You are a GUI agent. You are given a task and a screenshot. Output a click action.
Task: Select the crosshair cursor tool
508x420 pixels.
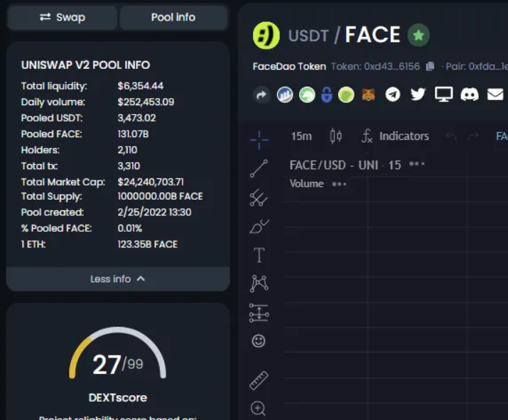[259, 140]
